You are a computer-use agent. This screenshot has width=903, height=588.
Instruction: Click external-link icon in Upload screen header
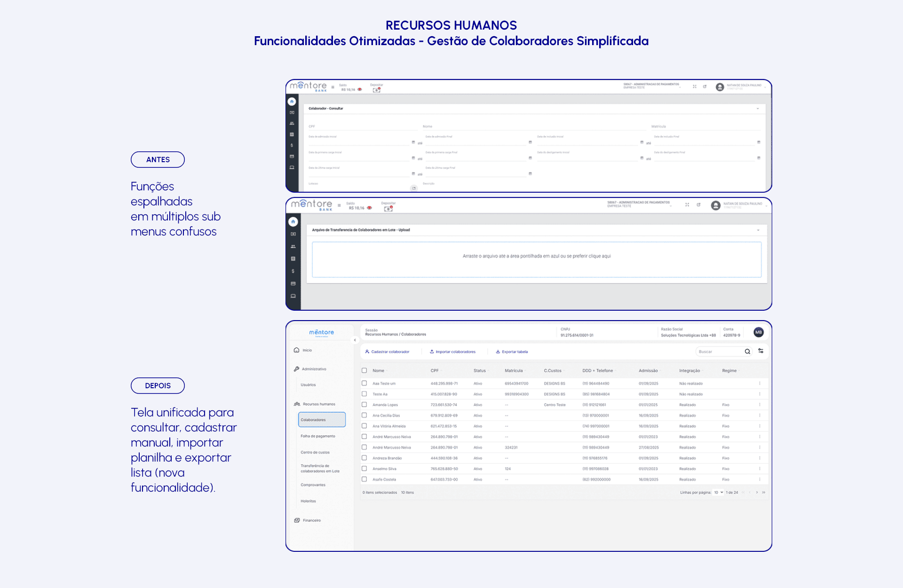pyautogui.click(x=698, y=204)
